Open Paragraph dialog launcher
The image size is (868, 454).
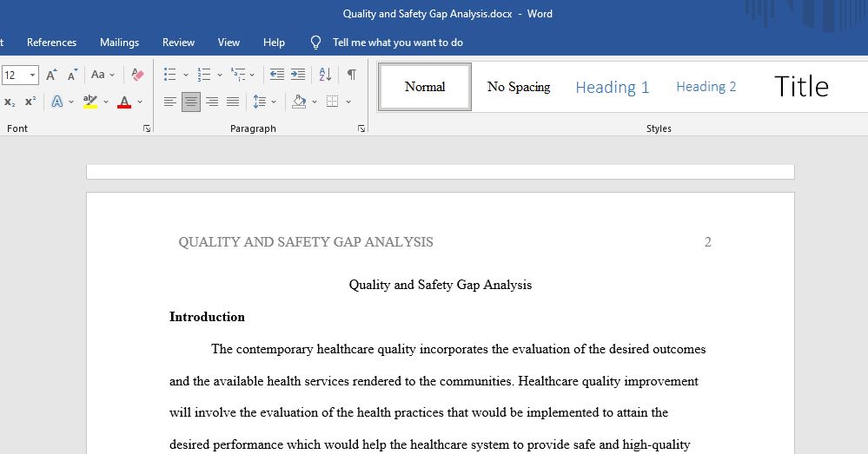[361, 128]
